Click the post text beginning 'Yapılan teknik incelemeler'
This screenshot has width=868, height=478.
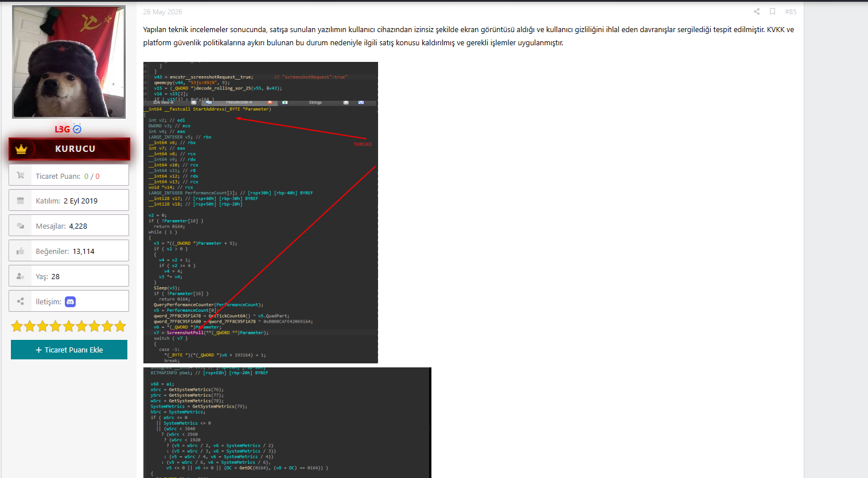tap(469, 36)
